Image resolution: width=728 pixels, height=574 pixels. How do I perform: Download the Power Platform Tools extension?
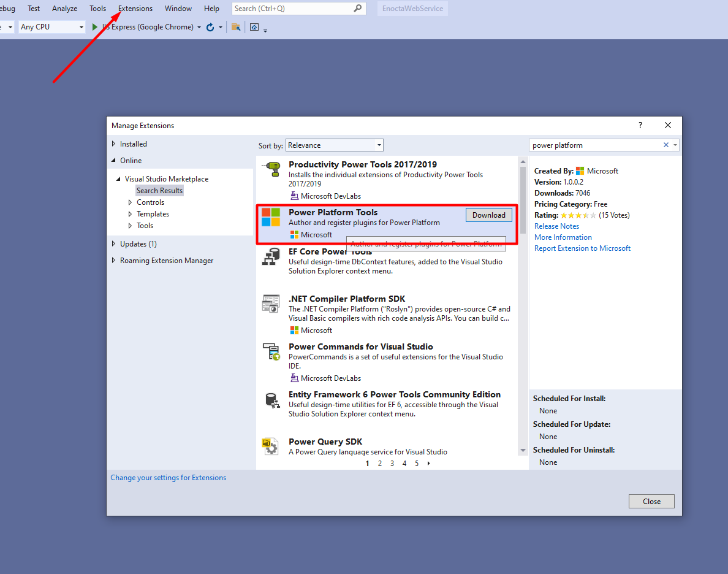click(x=488, y=215)
